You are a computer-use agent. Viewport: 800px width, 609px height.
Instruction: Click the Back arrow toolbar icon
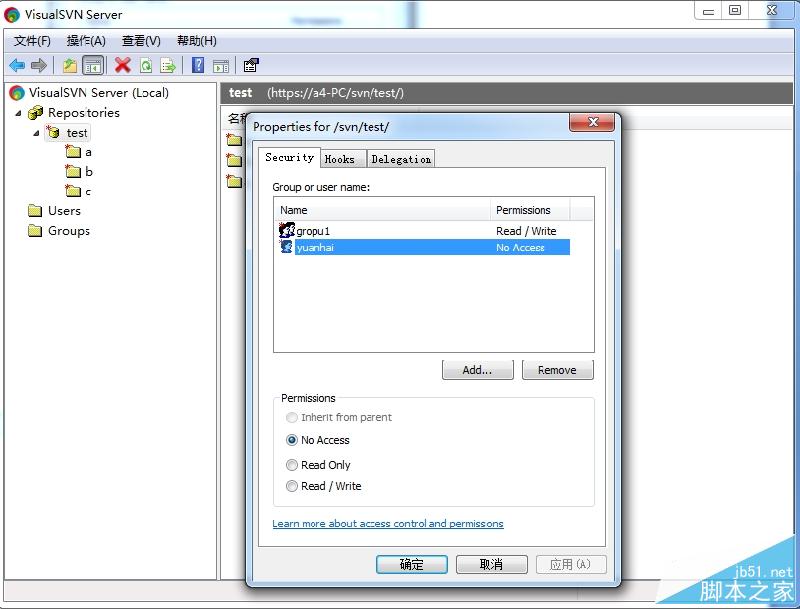[x=17, y=65]
